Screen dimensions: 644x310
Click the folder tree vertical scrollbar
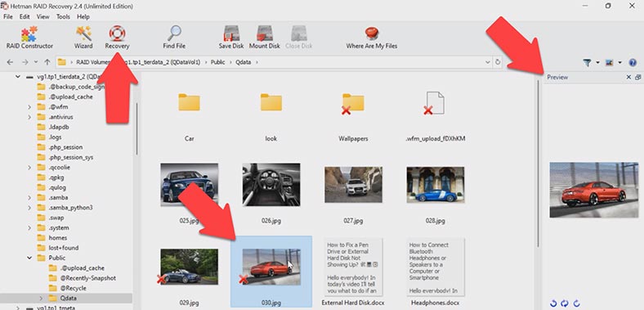coord(136,128)
